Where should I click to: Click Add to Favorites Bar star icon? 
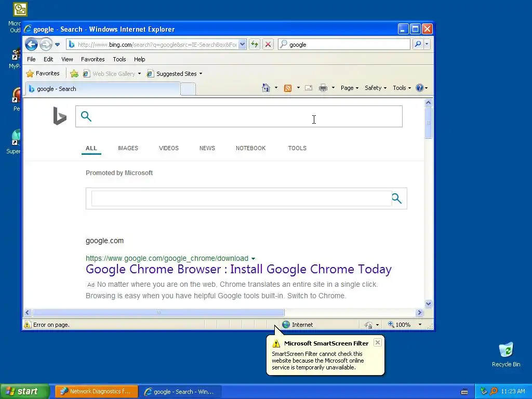pyautogui.click(x=74, y=74)
